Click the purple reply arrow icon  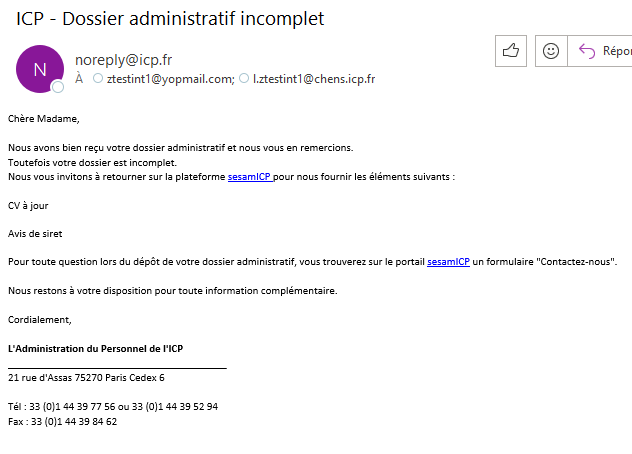click(587, 51)
